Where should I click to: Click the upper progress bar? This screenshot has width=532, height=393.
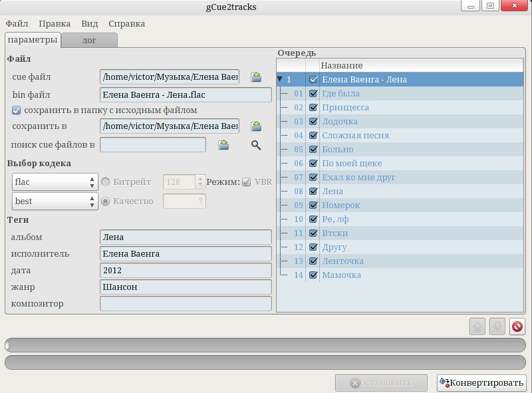click(265, 345)
